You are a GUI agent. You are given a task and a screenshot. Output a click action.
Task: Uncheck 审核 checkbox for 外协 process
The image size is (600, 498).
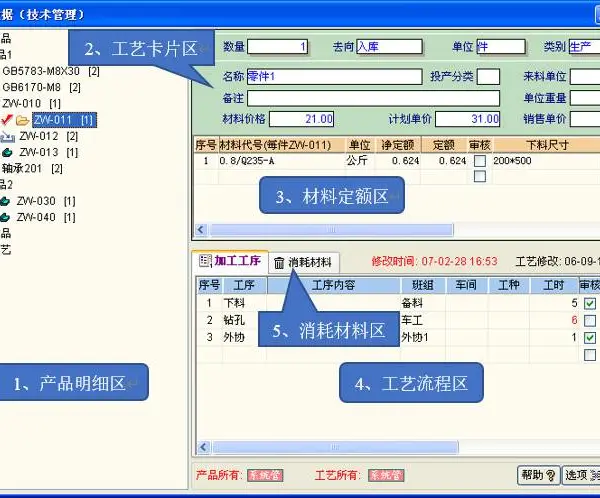(x=590, y=338)
